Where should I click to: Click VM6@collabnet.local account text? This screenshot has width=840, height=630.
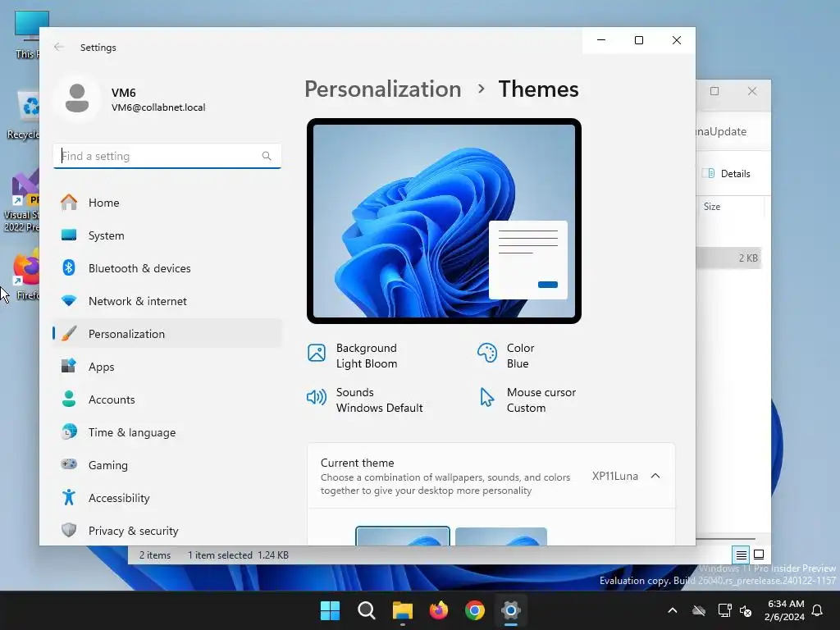158,107
